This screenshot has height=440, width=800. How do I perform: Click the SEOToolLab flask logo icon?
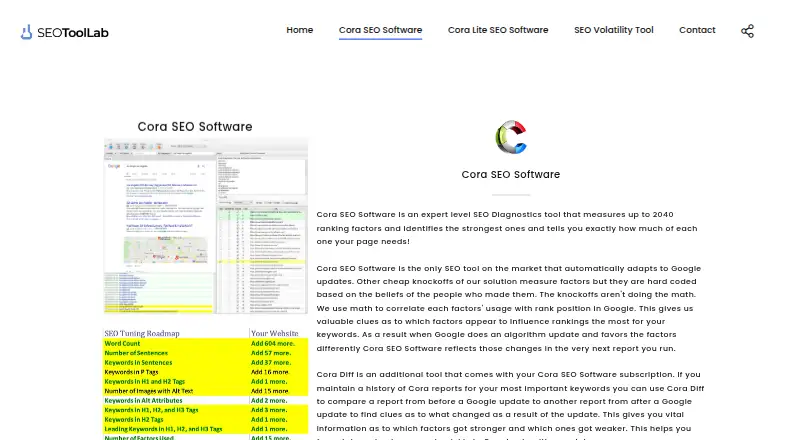click(26, 32)
